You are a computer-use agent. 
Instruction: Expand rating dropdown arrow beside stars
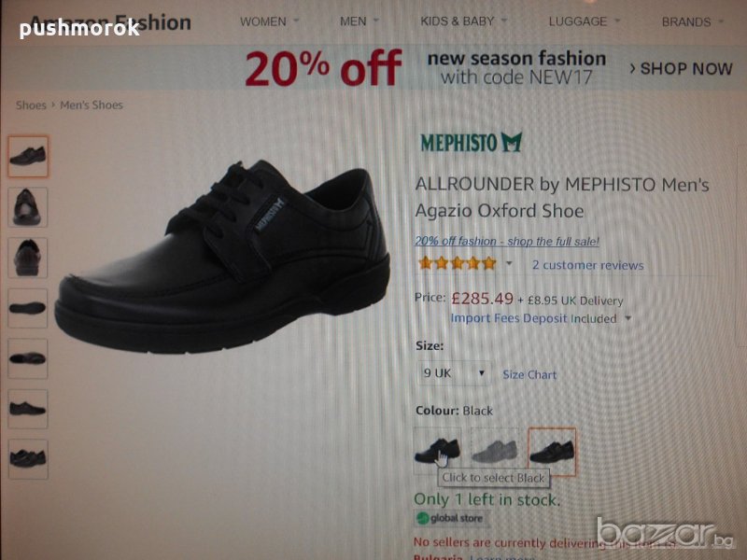pos(509,263)
